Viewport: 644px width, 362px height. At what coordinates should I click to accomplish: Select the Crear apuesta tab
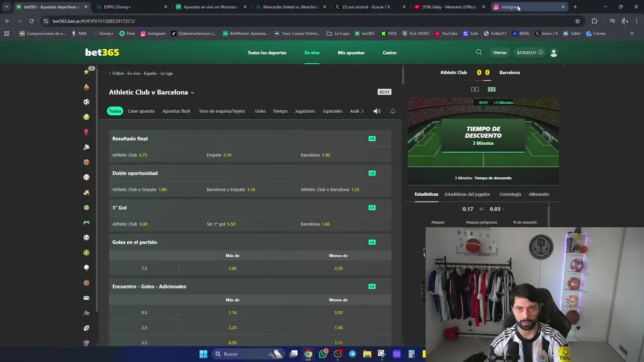pyautogui.click(x=141, y=111)
